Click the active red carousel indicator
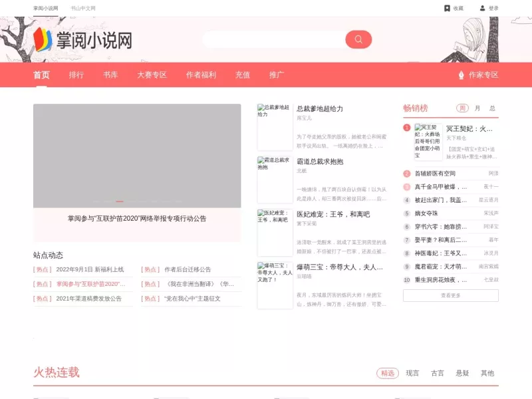This screenshot has width=532, height=399. [120, 201]
